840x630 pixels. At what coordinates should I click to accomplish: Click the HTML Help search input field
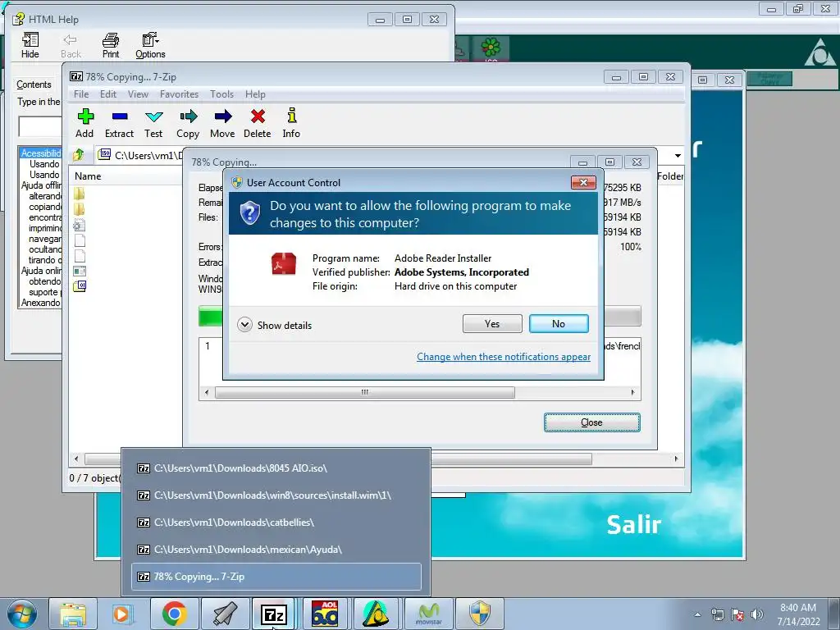pyautogui.click(x=40, y=126)
